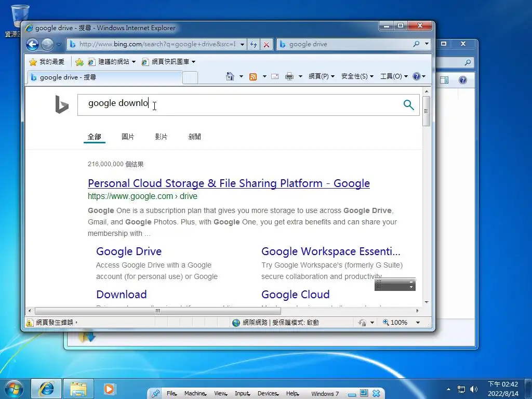Open the Windows Explorer taskbar icon

click(78, 389)
